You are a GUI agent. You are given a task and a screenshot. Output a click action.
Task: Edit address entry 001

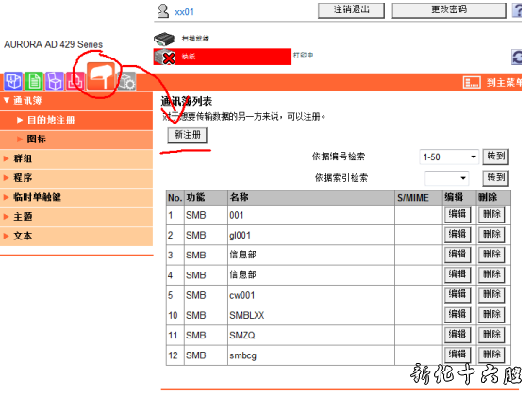(457, 215)
